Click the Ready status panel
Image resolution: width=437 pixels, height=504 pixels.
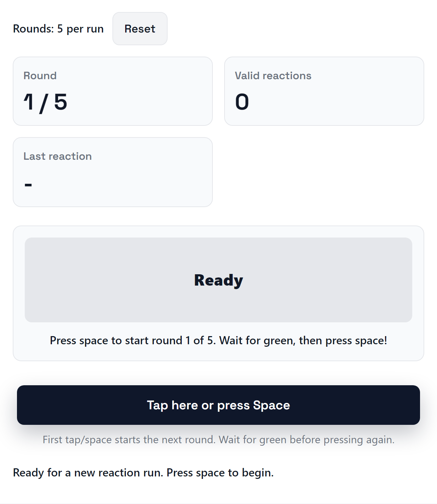tap(218, 293)
